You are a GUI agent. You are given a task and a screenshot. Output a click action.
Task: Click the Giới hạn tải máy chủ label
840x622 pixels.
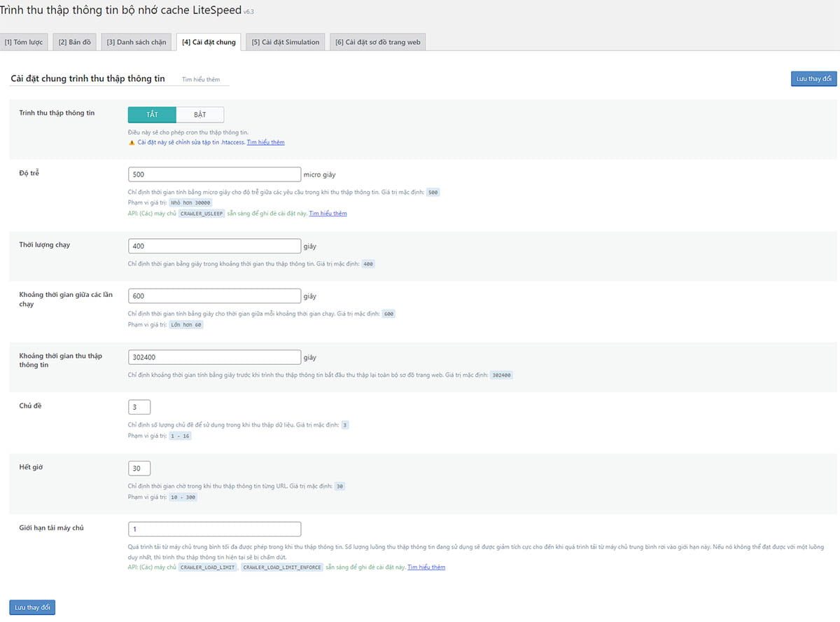(51, 527)
